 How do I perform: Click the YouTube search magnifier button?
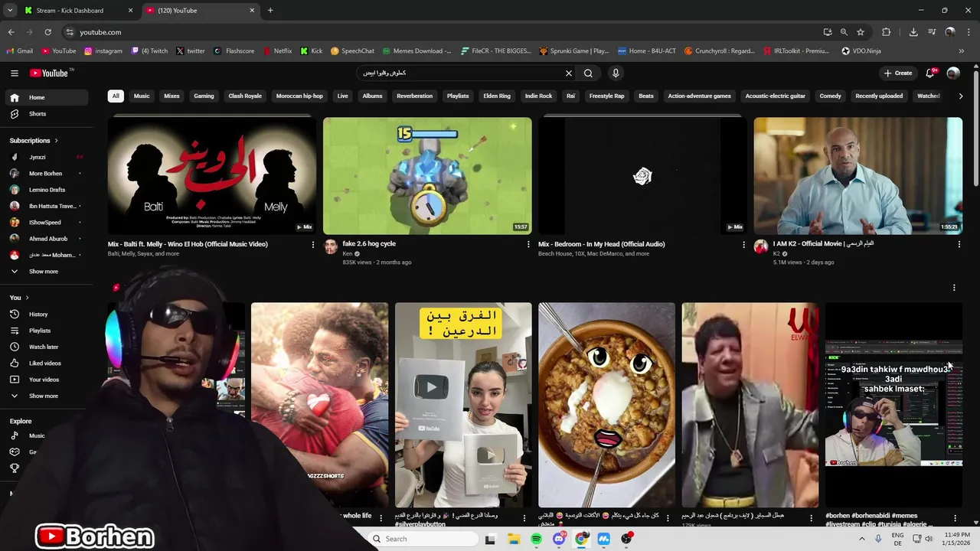[588, 73]
